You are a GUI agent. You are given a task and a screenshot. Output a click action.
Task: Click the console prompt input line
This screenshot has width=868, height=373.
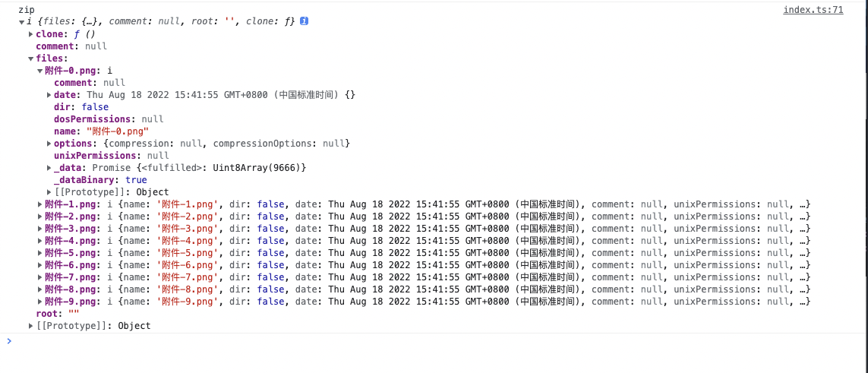pos(434,341)
